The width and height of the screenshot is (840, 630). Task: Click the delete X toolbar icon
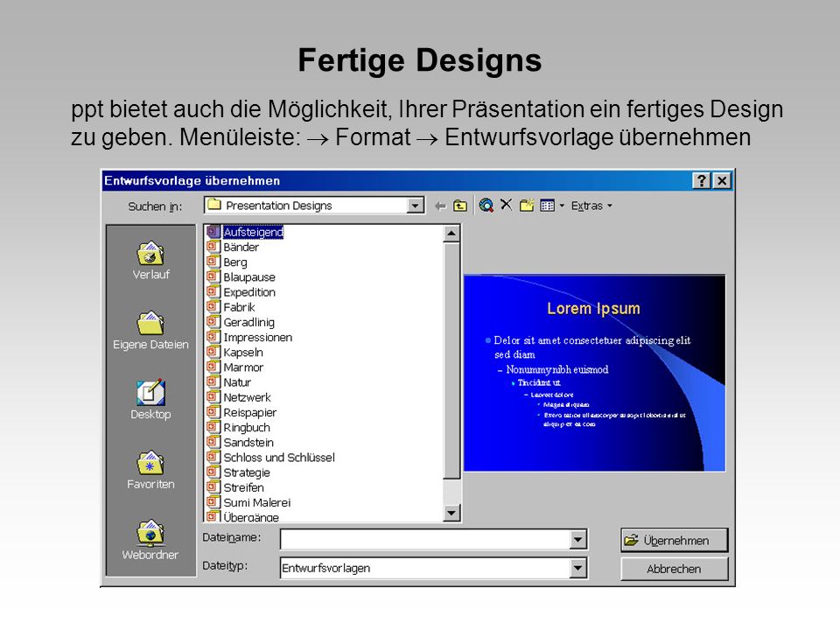coord(507,205)
